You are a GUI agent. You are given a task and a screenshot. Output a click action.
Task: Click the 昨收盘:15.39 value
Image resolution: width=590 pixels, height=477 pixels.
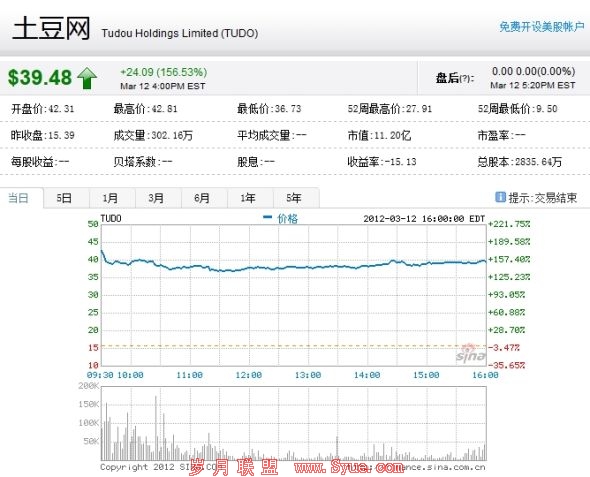point(43,135)
